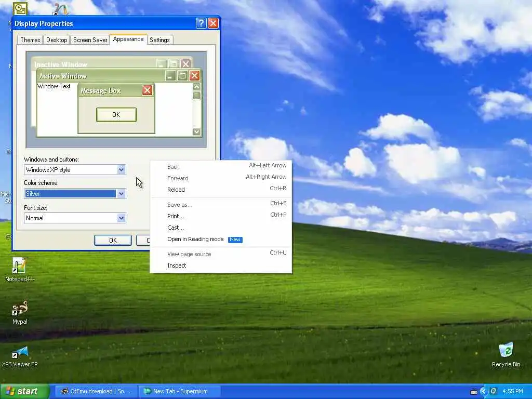
Task: Click the Display Properties help question-mark button
Action: click(201, 23)
